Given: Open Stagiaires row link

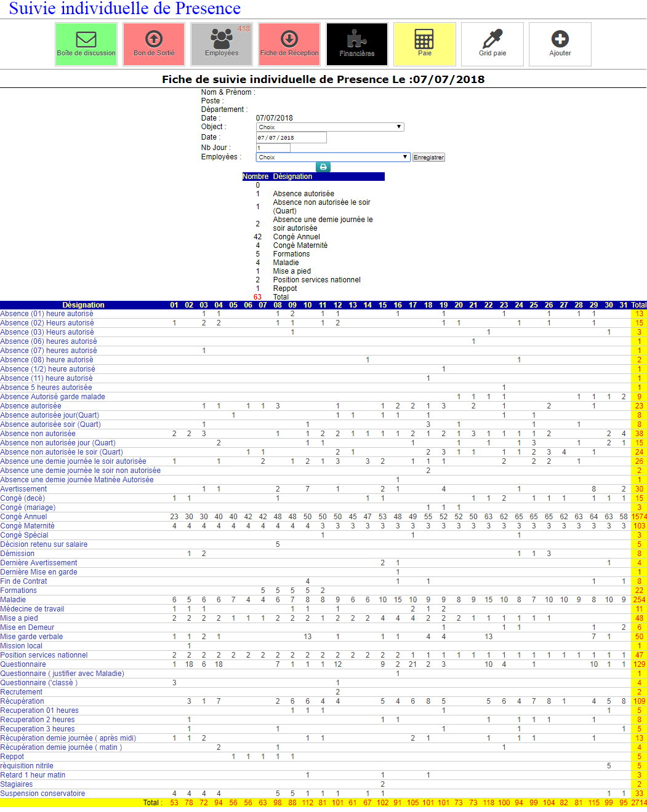Looking at the screenshot, I should (17, 784).
